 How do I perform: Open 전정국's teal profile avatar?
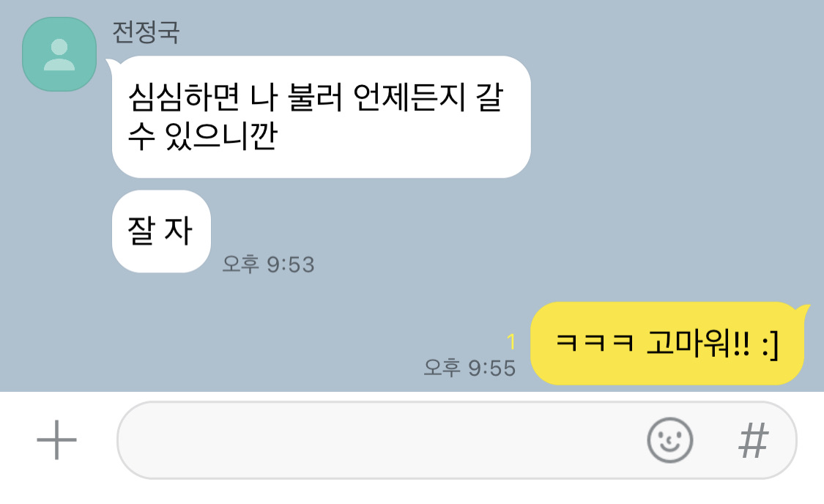click(59, 54)
